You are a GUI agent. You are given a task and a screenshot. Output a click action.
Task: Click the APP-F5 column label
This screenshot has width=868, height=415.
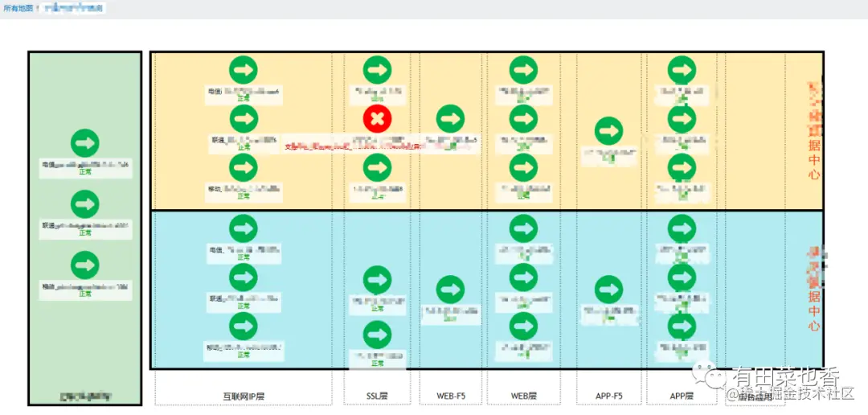[608, 397]
